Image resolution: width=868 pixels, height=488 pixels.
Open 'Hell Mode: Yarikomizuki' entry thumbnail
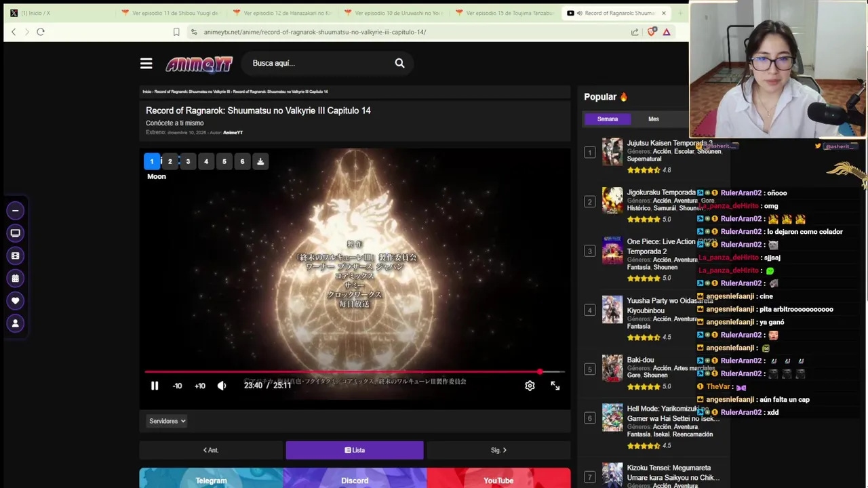click(x=612, y=418)
